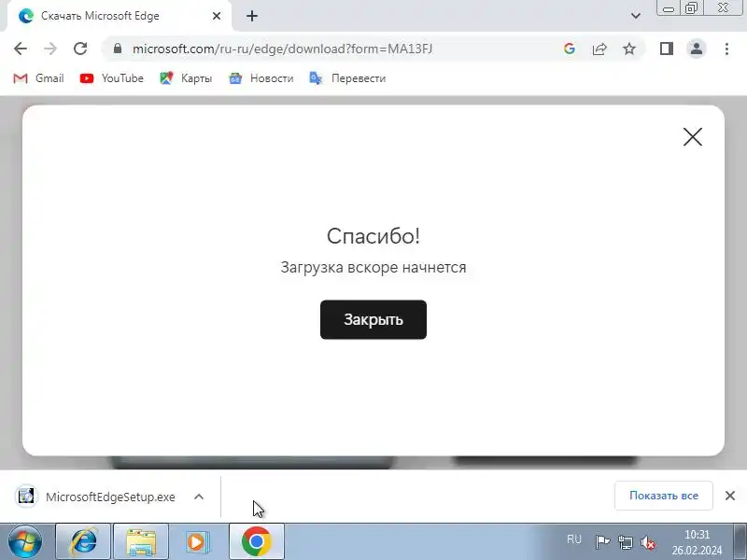The height and width of the screenshot is (560, 747).
Task: Open Gmail bookmark
Action: [x=38, y=78]
